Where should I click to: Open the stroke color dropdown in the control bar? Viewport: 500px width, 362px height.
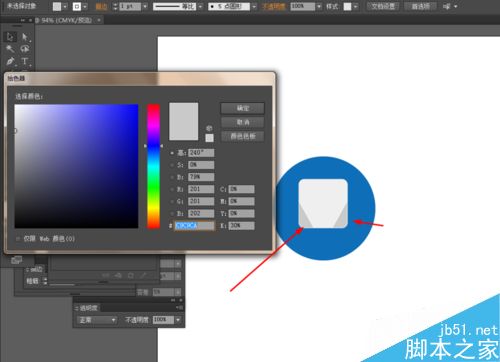coord(85,6)
